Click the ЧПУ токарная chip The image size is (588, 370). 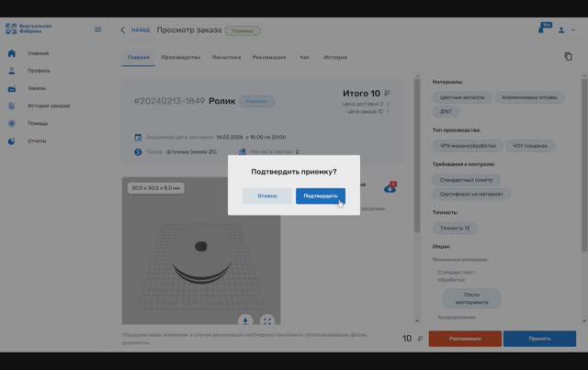530,146
